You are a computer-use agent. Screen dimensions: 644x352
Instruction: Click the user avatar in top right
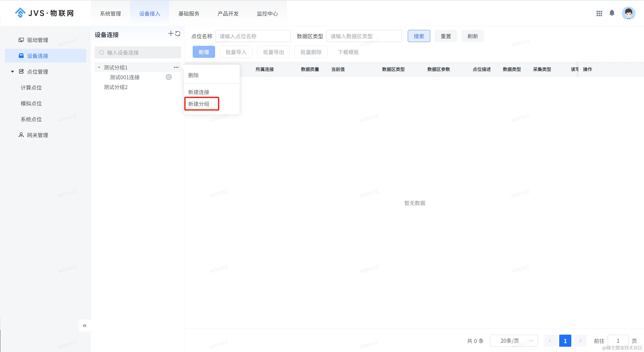click(x=628, y=13)
